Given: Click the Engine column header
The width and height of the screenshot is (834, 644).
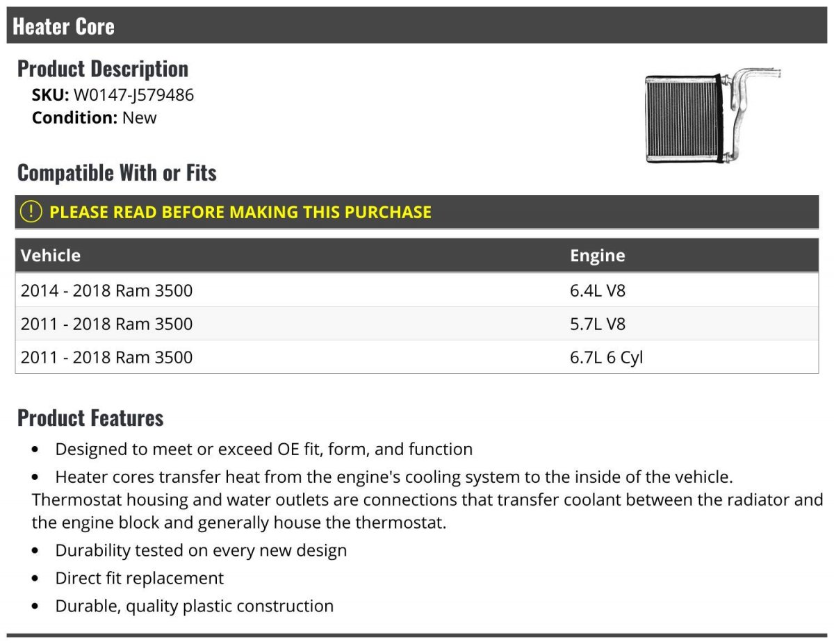Looking at the screenshot, I should pos(597,256).
